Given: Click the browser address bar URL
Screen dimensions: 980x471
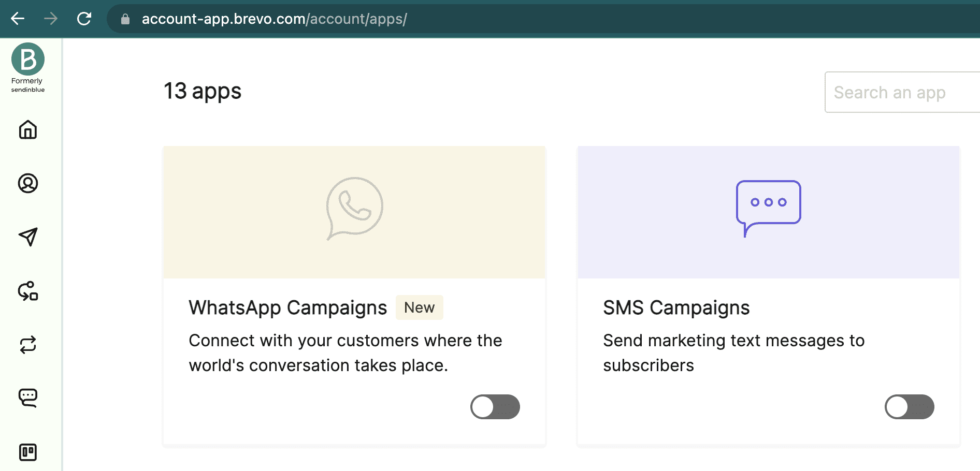Looking at the screenshot, I should coord(273,19).
